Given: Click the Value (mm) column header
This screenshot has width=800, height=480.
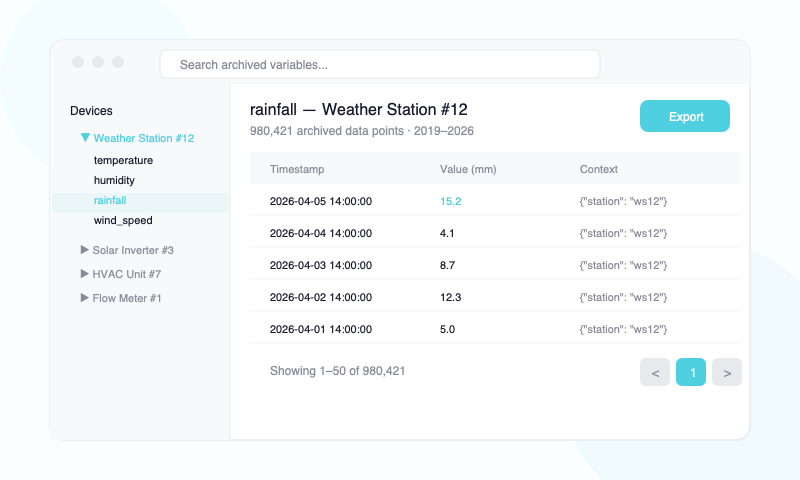Looking at the screenshot, I should click(x=468, y=169).
